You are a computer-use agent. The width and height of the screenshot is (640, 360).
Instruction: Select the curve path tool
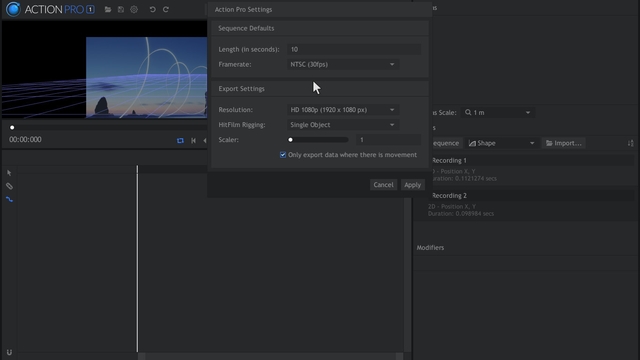click(9, 199)
